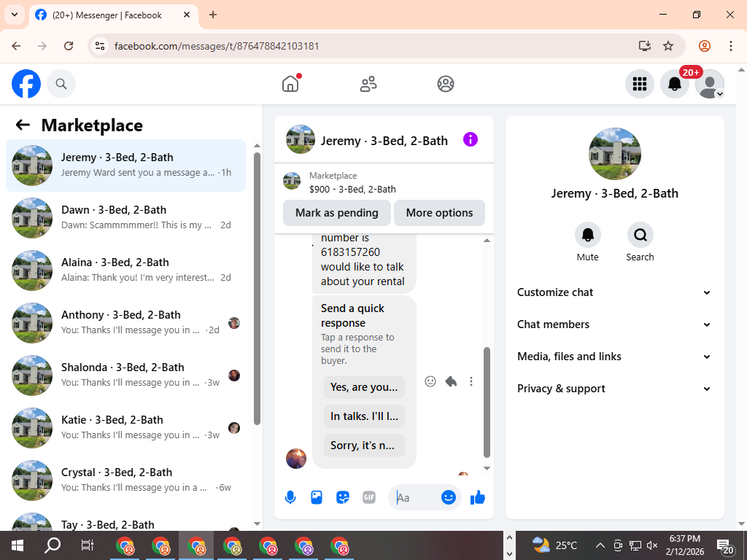Click the More options button
Image resolution: width=747 pixels, height=560 pixels.
pos(439,213)
